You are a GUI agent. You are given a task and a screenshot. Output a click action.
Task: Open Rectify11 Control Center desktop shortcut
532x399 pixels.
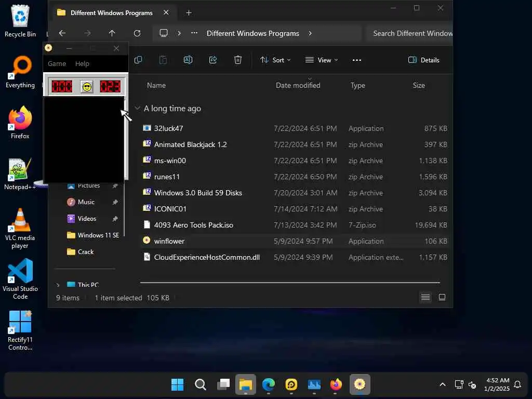[20, 330]
